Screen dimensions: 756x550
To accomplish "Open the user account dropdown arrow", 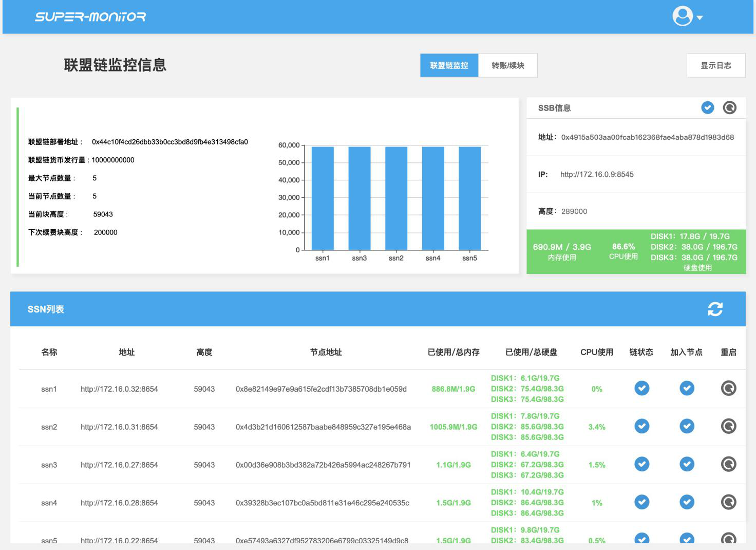I will [700, 17].
